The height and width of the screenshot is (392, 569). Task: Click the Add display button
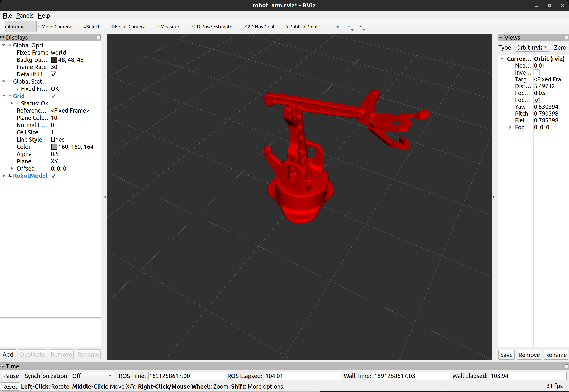(8, 354)
